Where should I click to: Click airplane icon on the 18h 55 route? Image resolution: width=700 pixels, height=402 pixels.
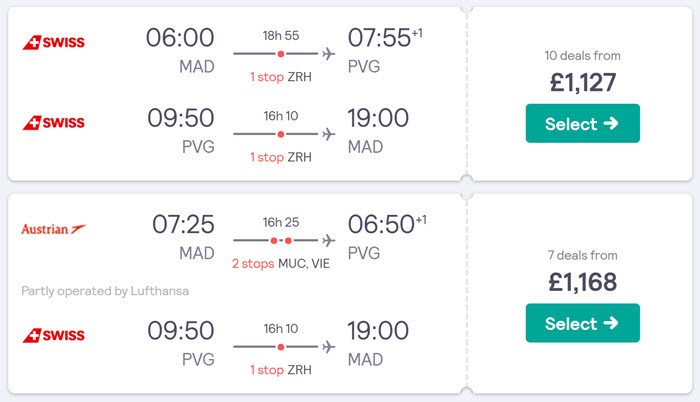click(x=329, y=54)
